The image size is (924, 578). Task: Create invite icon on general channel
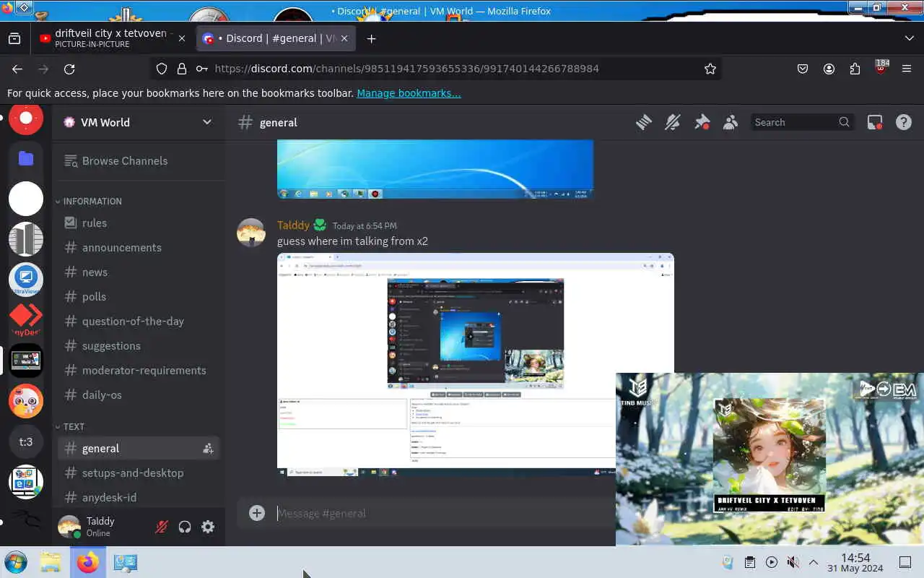208,449
